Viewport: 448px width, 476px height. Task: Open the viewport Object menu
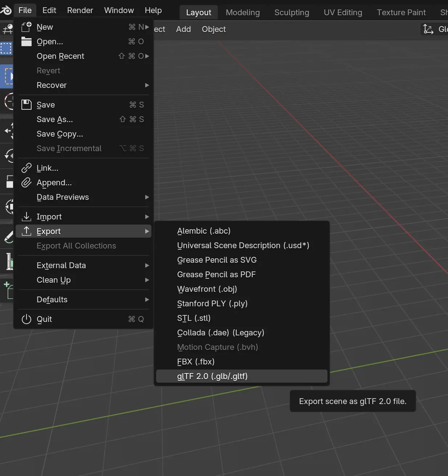[x=214, y=29]
